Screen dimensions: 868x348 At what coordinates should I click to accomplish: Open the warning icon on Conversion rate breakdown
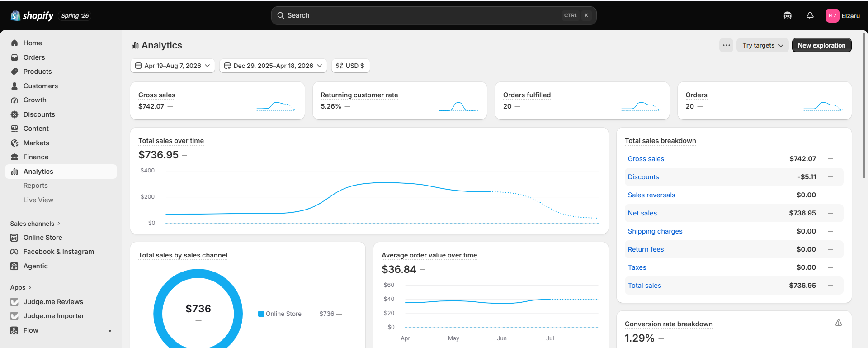click(x=839, y=323)
